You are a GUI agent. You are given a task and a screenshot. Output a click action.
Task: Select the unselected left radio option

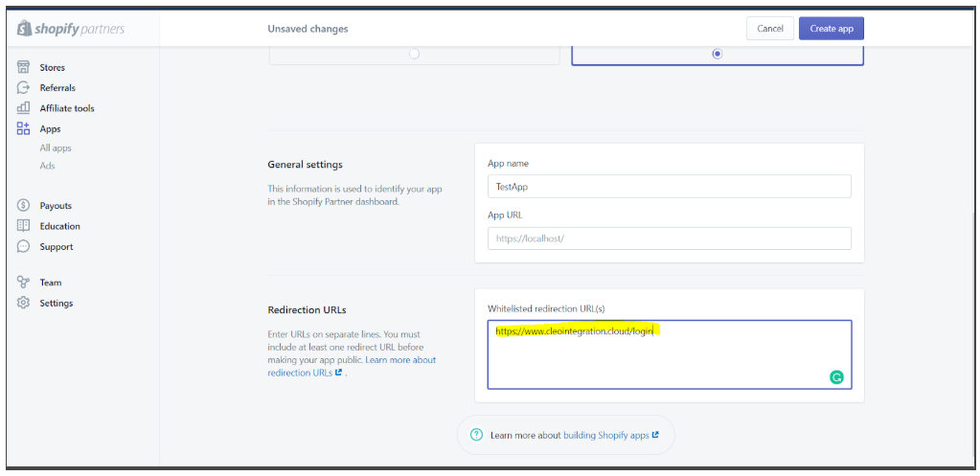[414, 54]
